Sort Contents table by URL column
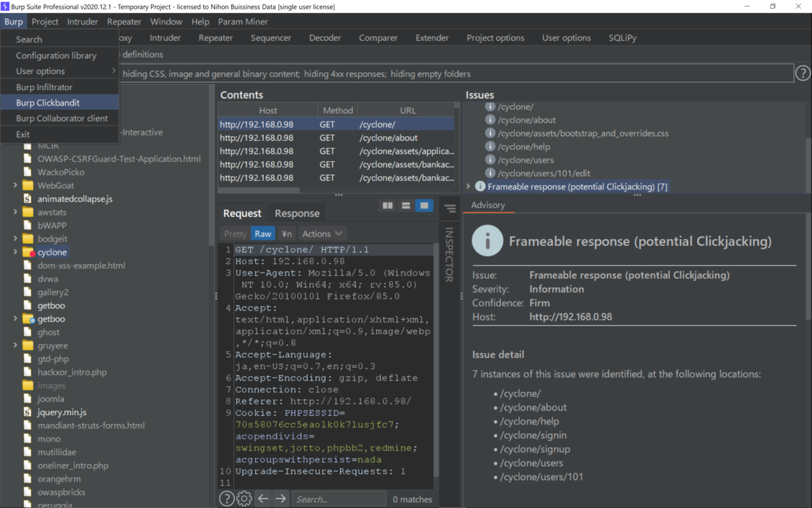 pyautogui.click(x=408, y=110)
